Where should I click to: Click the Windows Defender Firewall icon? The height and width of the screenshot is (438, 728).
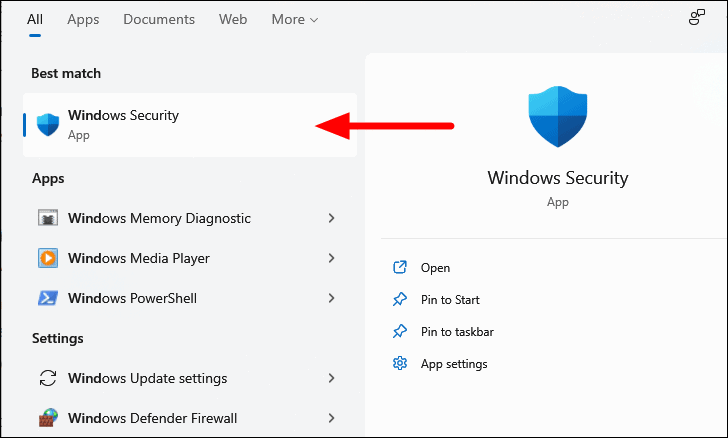pos(48,418)
